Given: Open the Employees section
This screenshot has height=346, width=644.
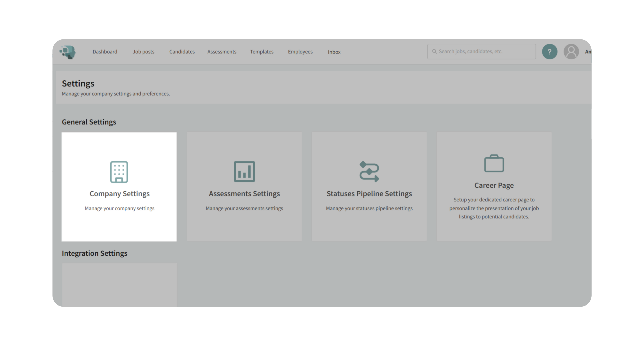Looking at the screenshot, I should (300, 52).
